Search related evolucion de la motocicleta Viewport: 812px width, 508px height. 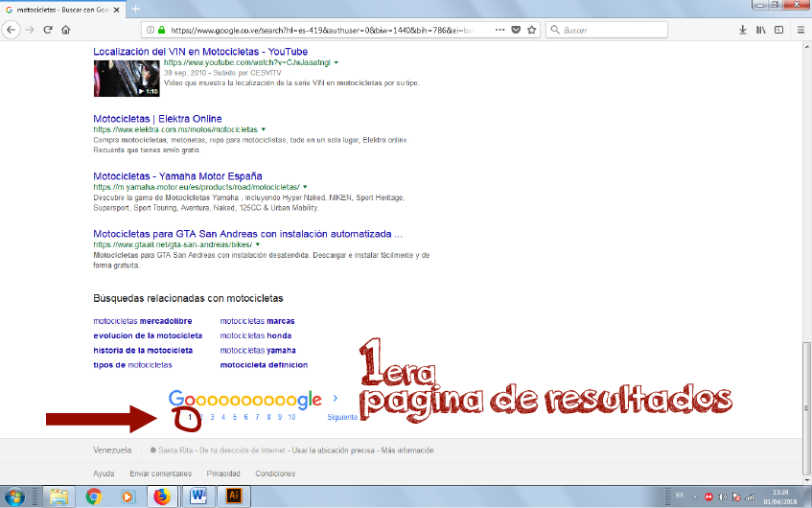pyautogui.click(x=148, y=335)
